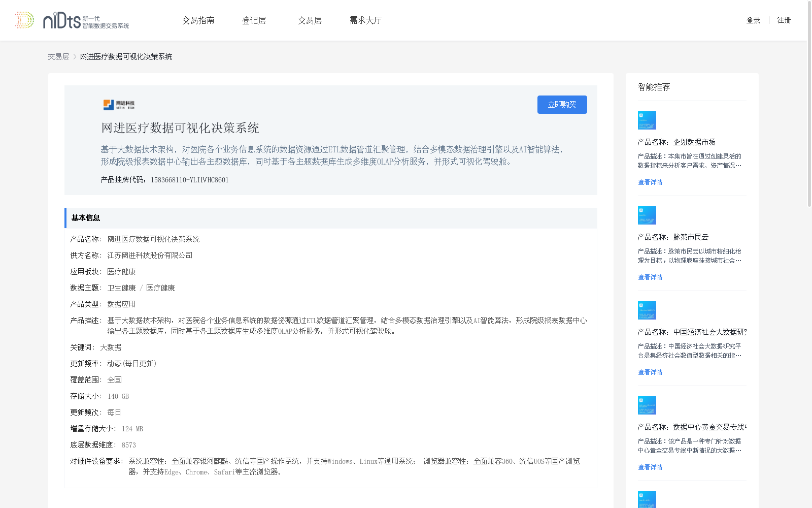
Task: Click the 智能推荐 panel title
Action: click(654, 87)
